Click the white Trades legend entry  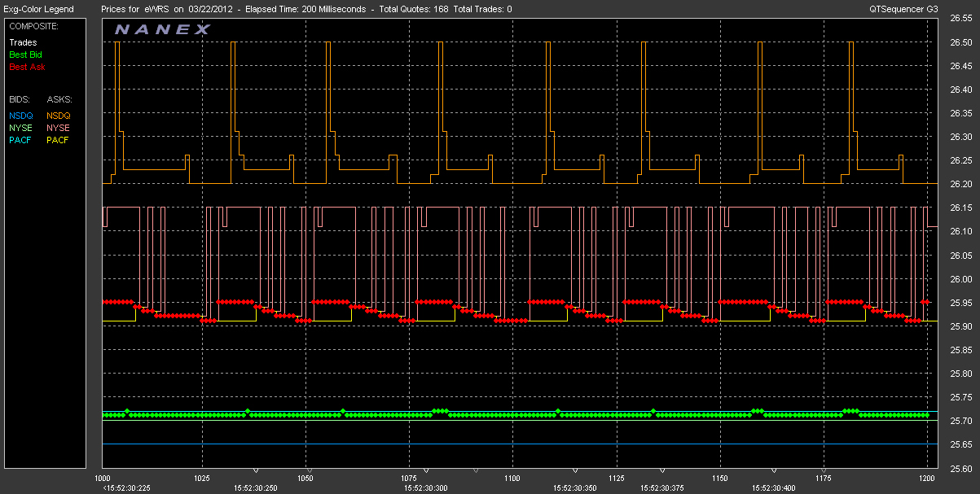click(x=23, y=42)
